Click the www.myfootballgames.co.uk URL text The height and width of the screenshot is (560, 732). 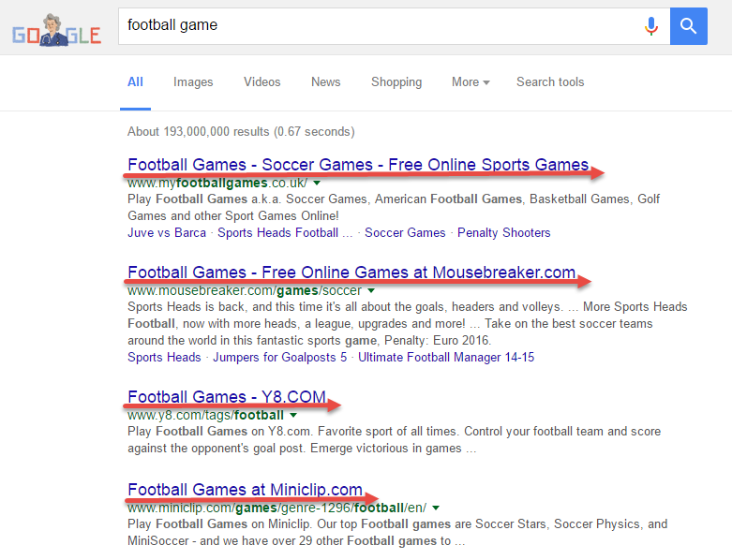(217, 183)
